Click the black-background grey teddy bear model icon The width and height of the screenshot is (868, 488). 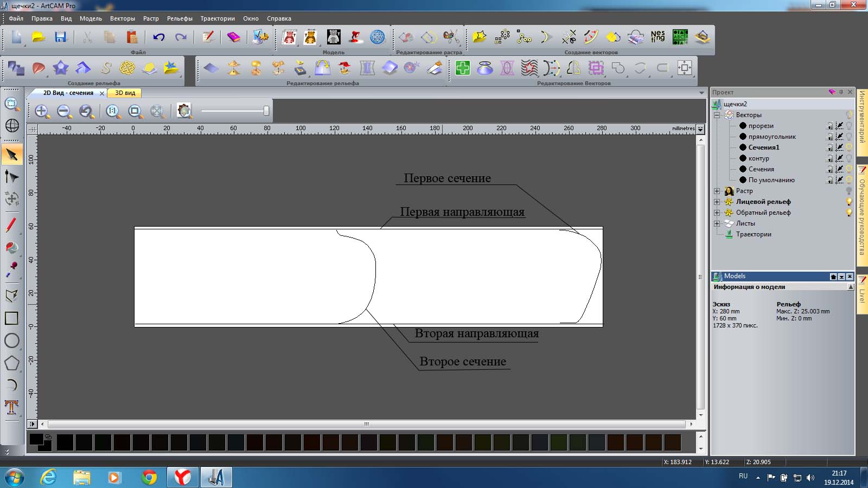coord(334,37)
